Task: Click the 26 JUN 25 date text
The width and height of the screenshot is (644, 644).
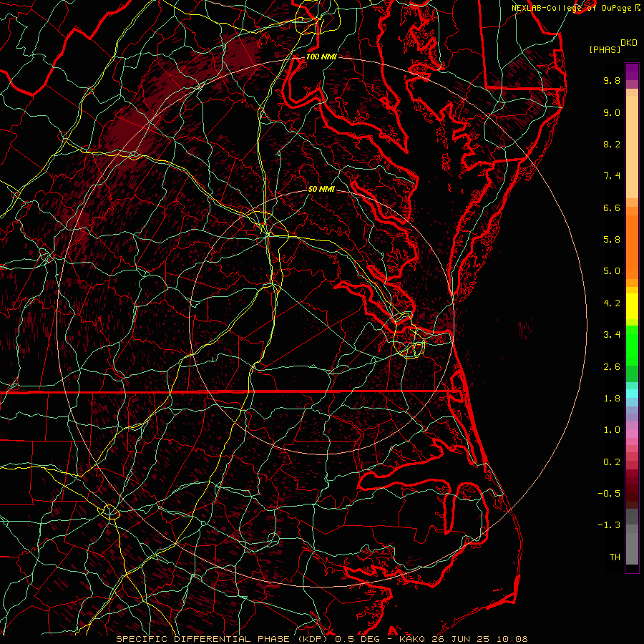Action: pos(462,639)
